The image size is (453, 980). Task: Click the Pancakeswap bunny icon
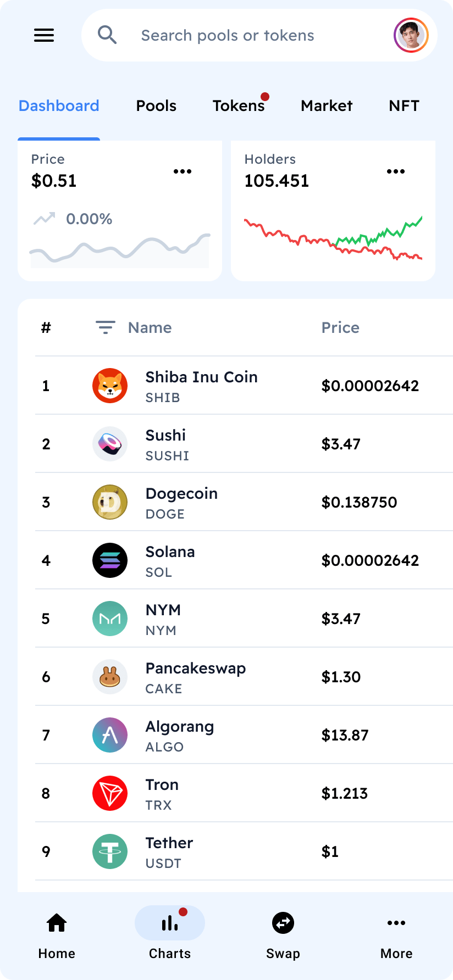[110, 677]
